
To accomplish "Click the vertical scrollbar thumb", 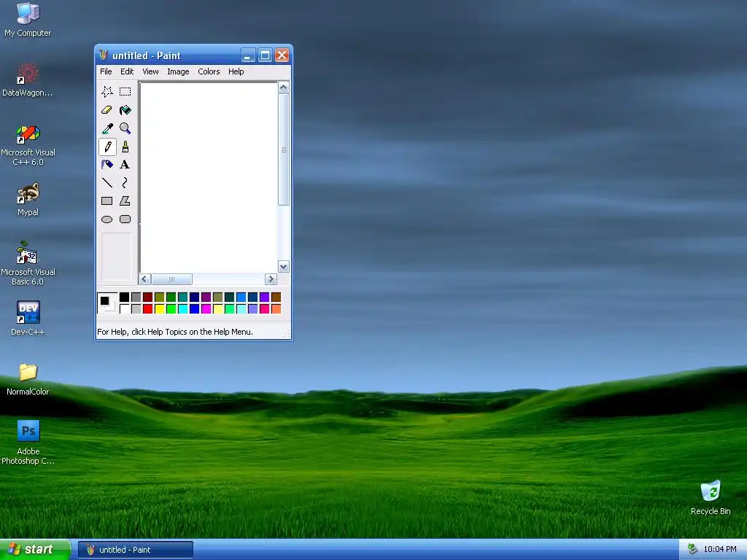I will coord(284,149).
